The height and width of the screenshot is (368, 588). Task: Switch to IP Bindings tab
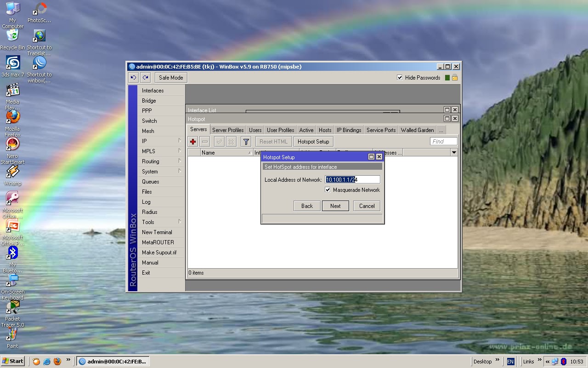click(349, 130)
